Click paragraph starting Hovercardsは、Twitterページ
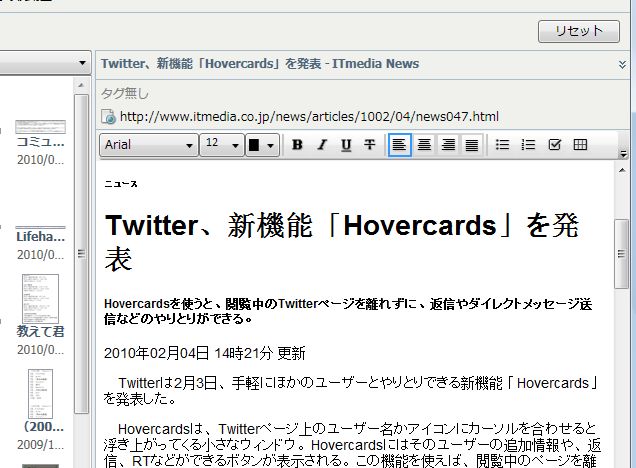Viewport: 636px width, 468px height. tap(352, 445)
